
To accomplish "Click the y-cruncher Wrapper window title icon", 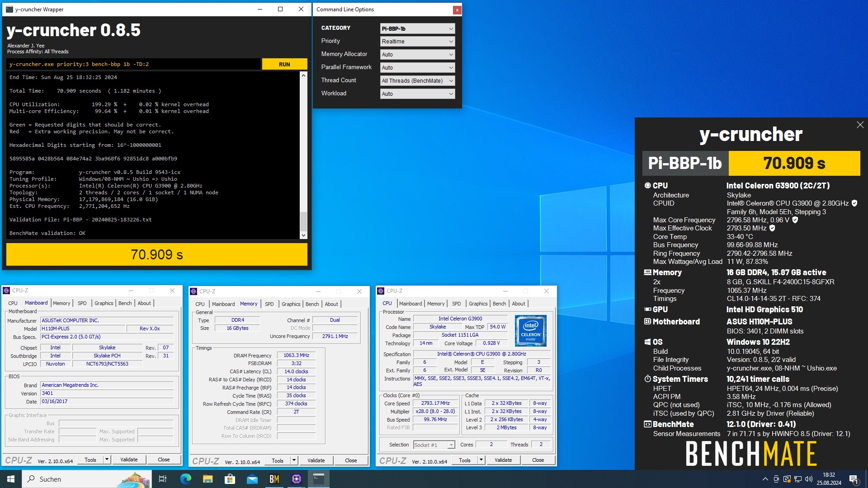I will point(9,9).
